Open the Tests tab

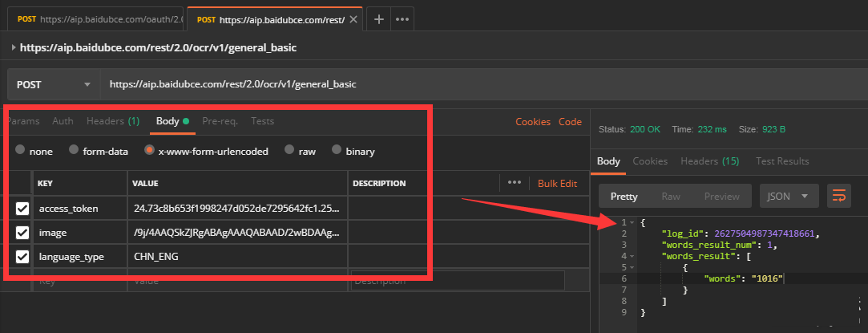[262, 121]
